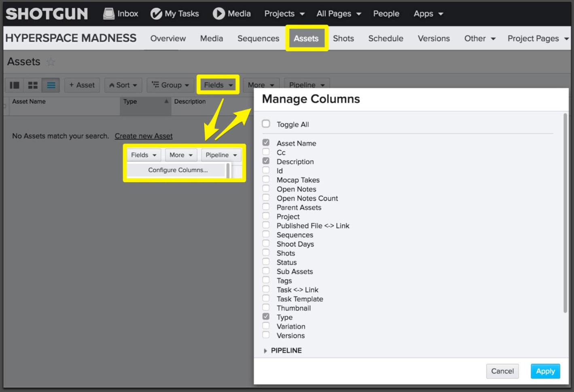The image size is (574, 392).
Task: Open My Tasks
Action: coord(175,13)
